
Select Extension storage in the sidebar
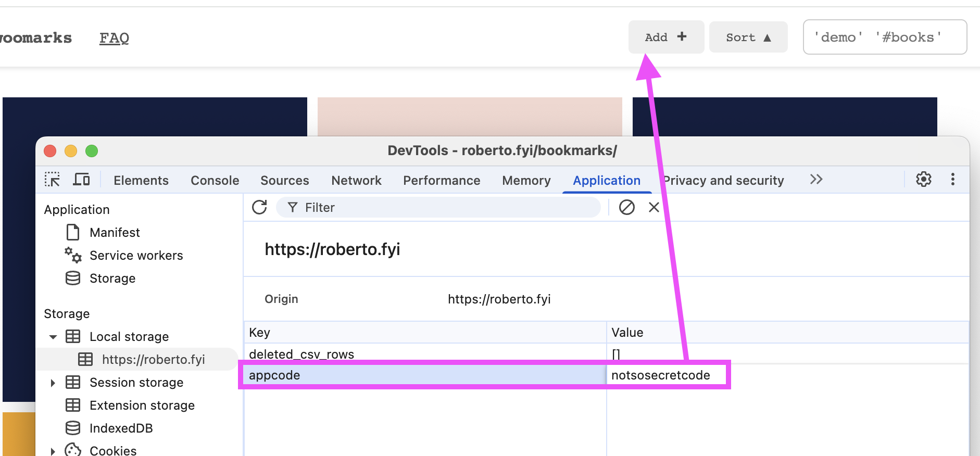142,405
